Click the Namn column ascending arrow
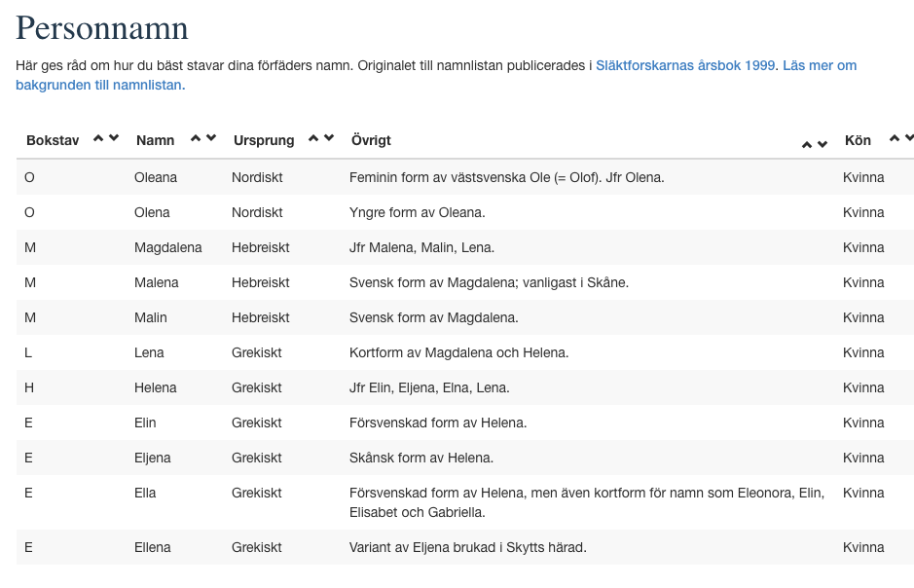The image size is (914, 588). tap(196, 138)
